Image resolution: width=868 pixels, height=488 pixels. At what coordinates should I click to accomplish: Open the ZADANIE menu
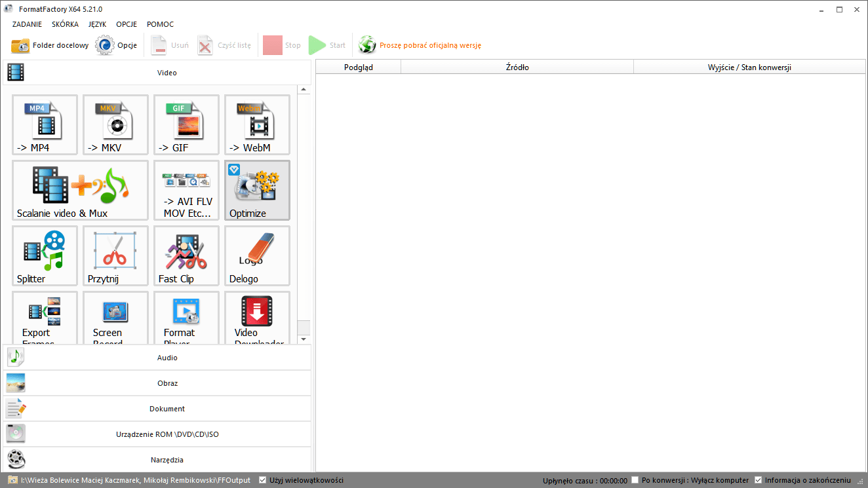pos(27,24)
